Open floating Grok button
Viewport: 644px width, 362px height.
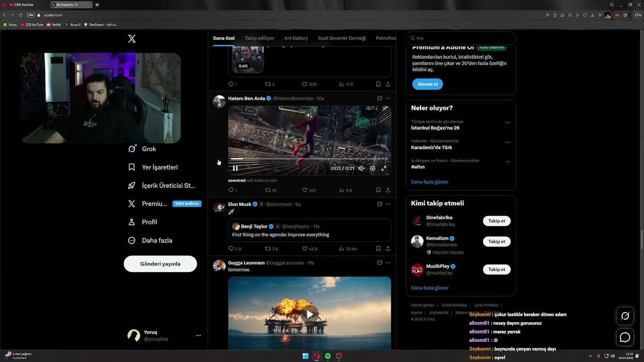(x=625, y=316)
